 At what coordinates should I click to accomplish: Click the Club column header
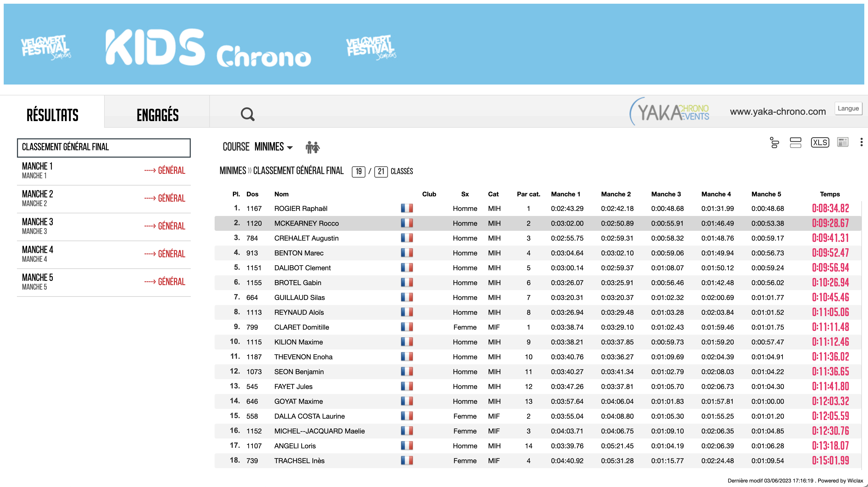pos(429,194)
